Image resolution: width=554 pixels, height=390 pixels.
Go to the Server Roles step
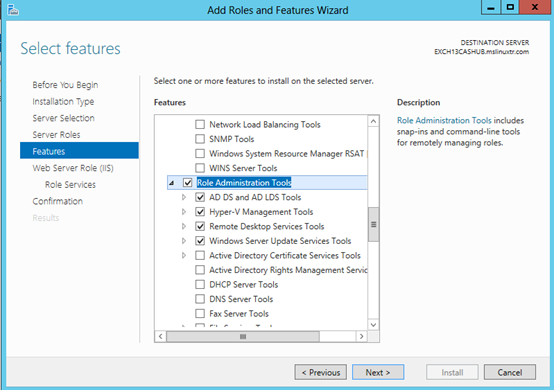click(56, 135)
